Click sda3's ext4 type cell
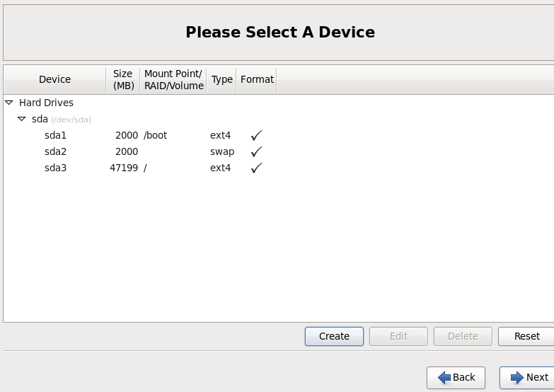The width and height of the screenshot is (554, 392). pyautogui.click(x=220, y=168)
